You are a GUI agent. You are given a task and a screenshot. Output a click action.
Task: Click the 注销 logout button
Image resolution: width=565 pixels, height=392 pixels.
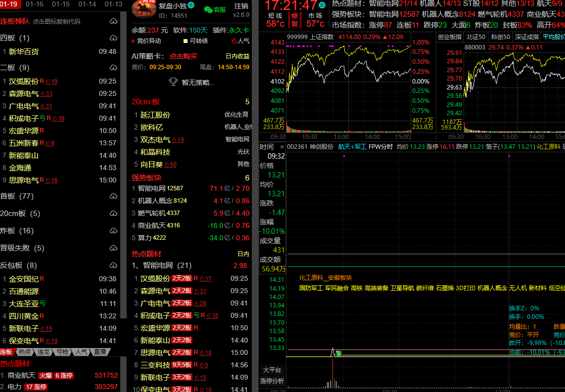point(241,6)
